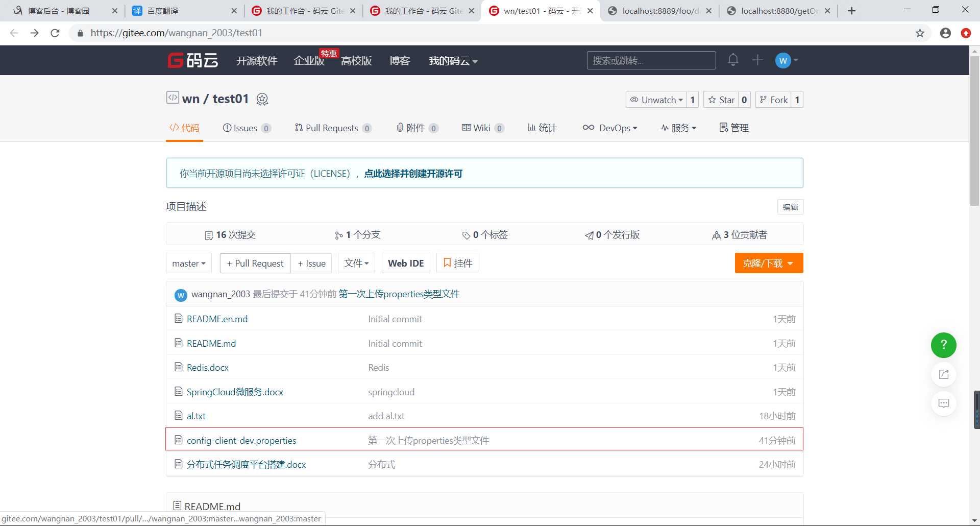Open the 文件 dropdown menu
The height and width of the screenshot is (526, 980).
tap(356, 264)
